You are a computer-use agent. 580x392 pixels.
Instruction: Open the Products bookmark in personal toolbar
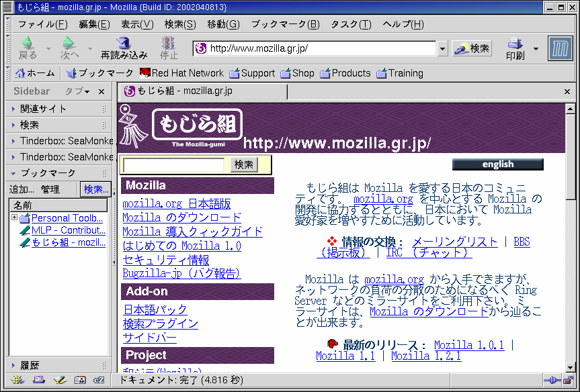tap(345, 73)
